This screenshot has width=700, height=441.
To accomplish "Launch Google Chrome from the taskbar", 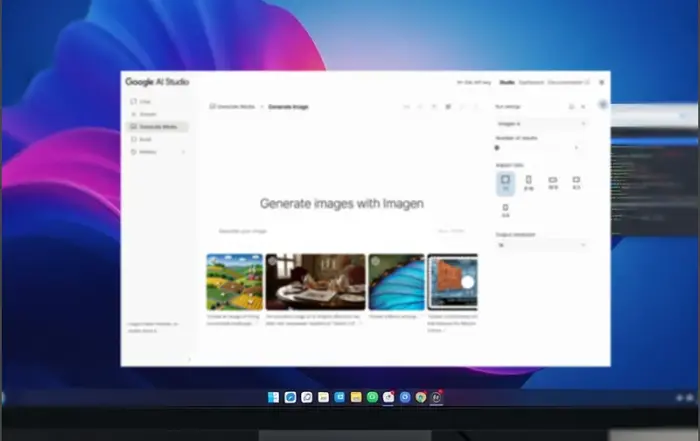I will pyautogui.click(x=421, y=397).
